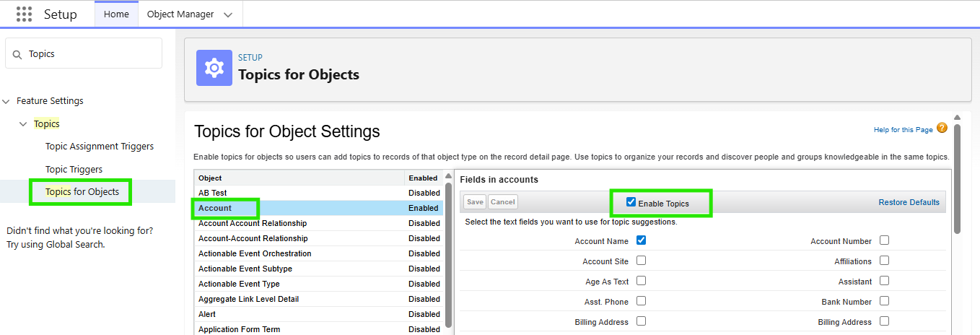
Task: Click the orange help question mark icon
Action: point(942,129)
